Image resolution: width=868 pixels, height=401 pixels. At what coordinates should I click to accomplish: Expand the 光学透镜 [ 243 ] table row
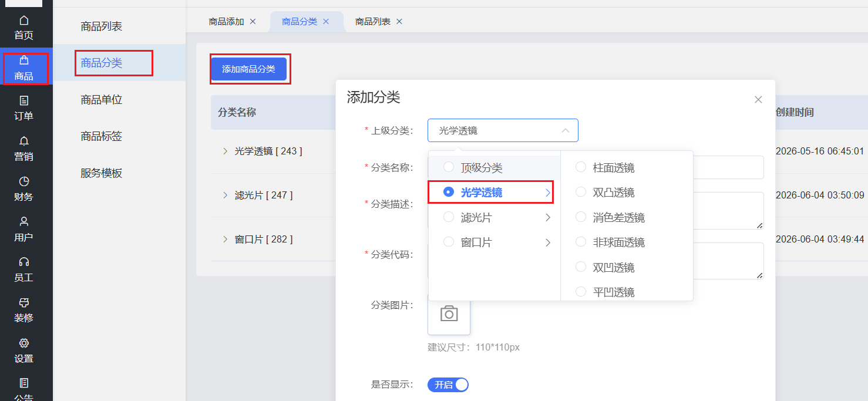(226, 151)
